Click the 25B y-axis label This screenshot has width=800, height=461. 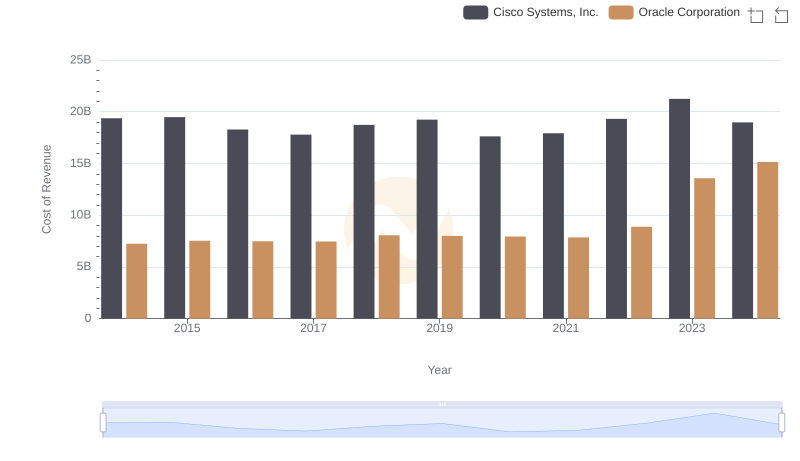coord(81,60)
